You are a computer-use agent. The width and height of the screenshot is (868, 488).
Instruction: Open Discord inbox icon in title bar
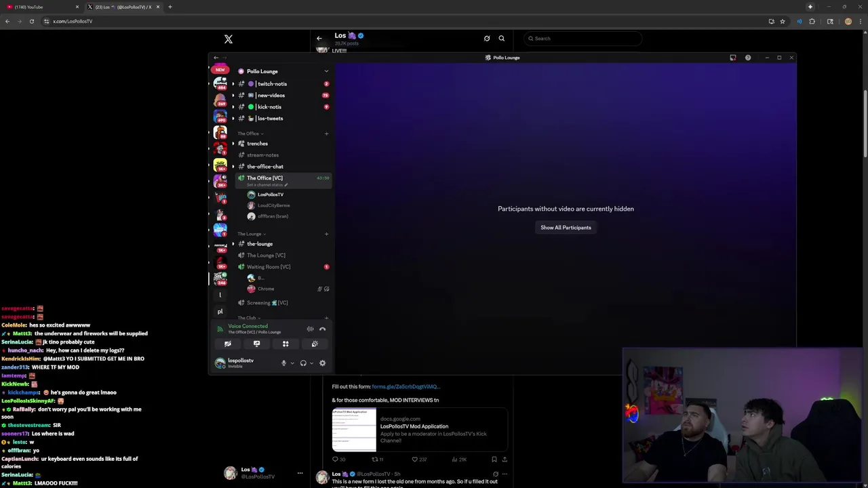[733, 58]
